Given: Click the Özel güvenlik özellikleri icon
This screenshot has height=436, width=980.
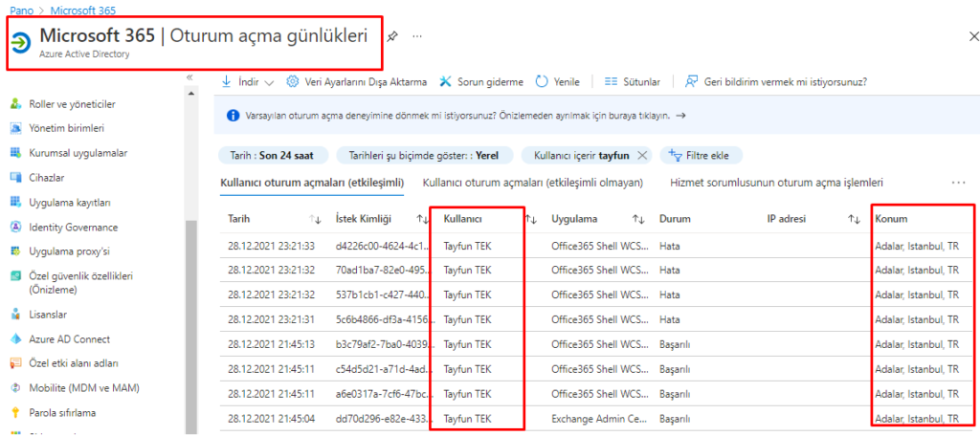Looking at the screenshot, I should [16, 276].
